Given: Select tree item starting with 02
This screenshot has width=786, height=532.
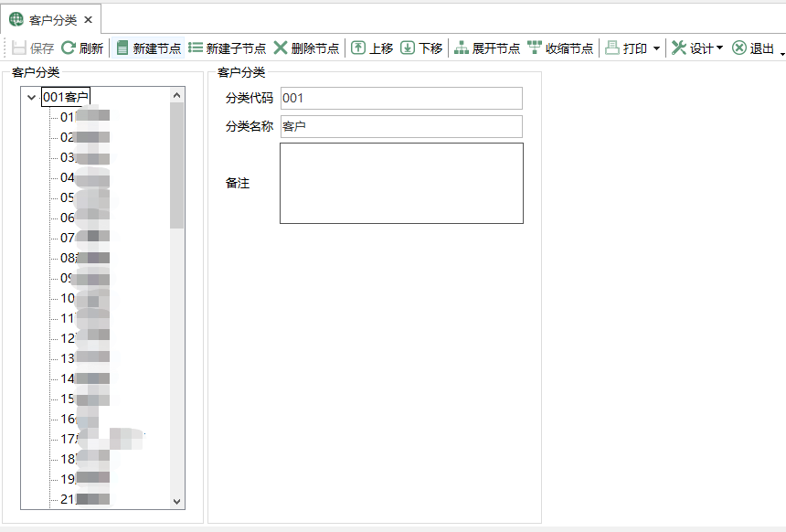Looking at the screenshot, I should [x=85, y=137].
